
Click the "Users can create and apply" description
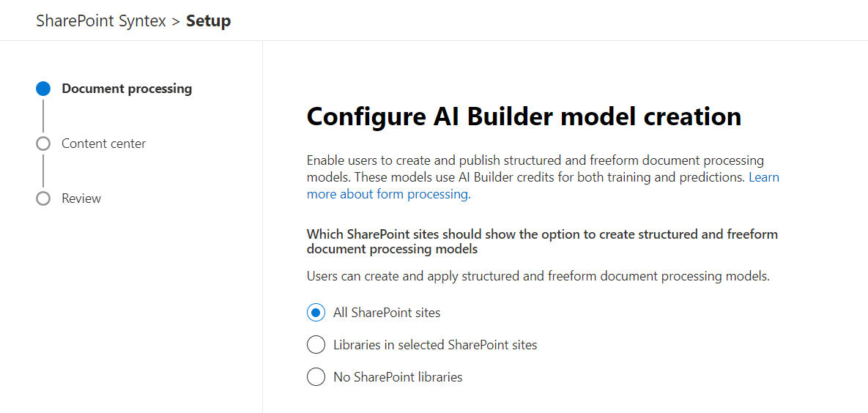[x=538, y=276]
